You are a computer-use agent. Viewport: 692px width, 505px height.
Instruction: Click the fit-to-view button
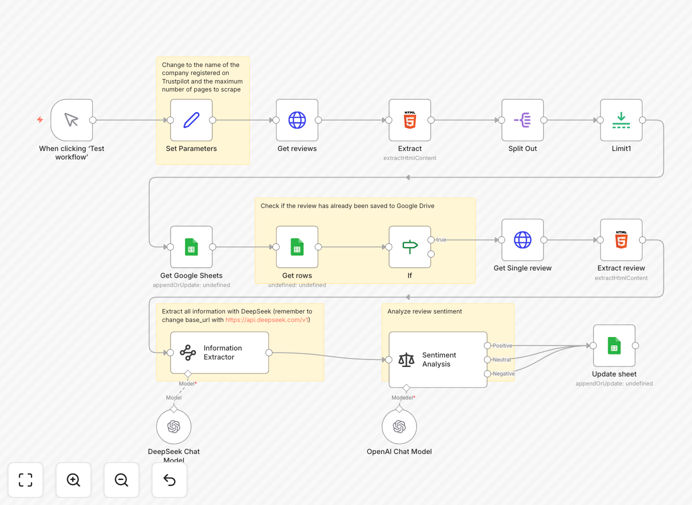coord(25,479)
